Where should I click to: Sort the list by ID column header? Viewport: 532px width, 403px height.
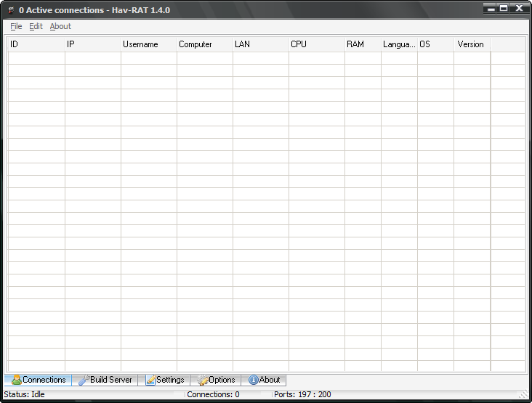point(36,44)
